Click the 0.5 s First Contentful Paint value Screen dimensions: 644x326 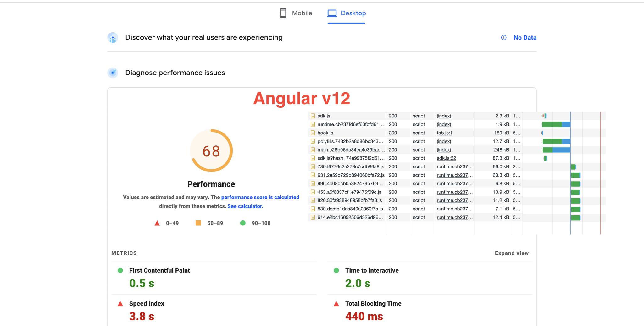[142, 283]
